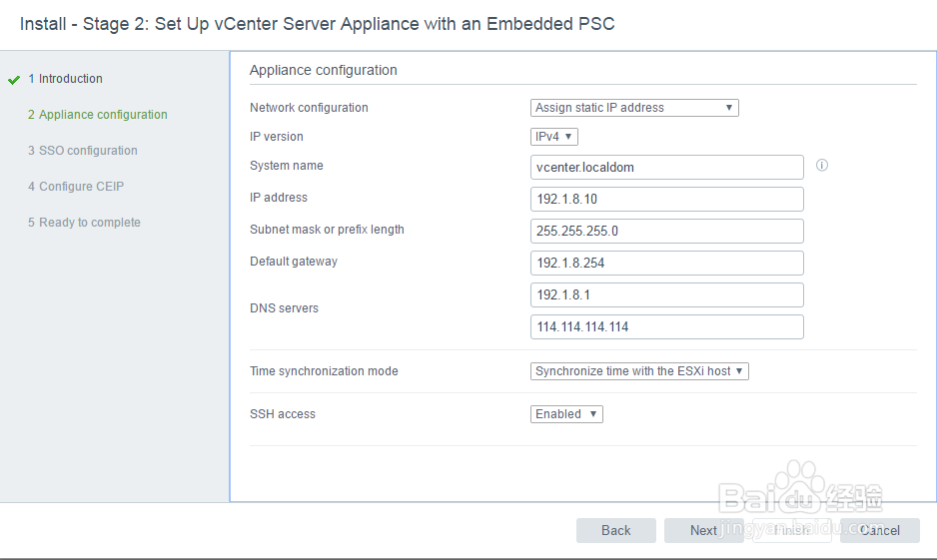This screenshot has width=937, height=560.
Task: Focus the second DNS field 114.114.114.114
Action: [x=667, y=326]
